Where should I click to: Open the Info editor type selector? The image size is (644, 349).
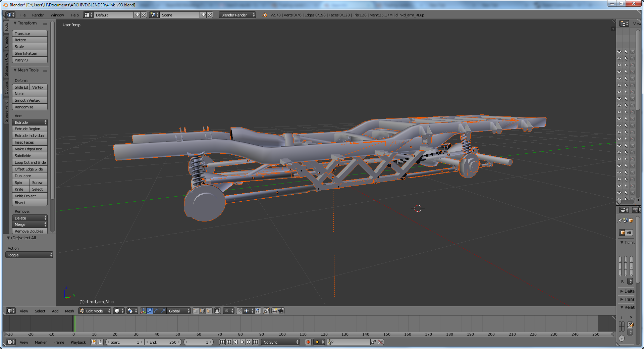(x=11, y=15)
